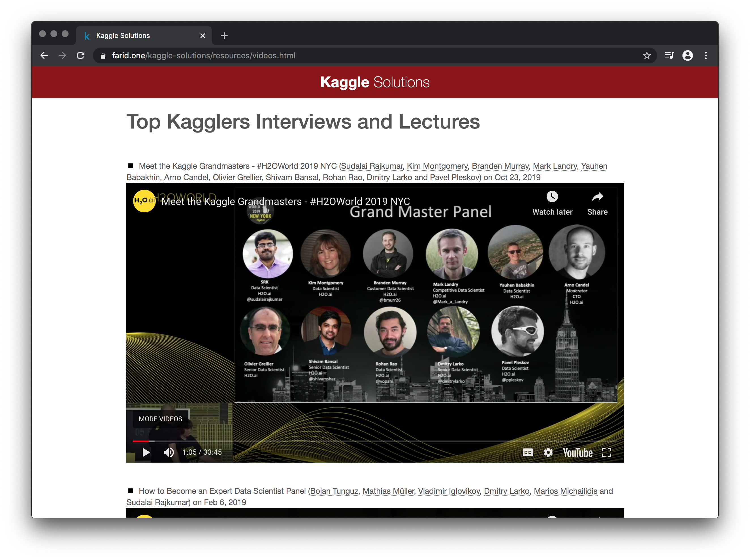Open a new browser tab
The height and width of the screenshot is (560, 750).
pyautogui.click(x=224, y=36)
